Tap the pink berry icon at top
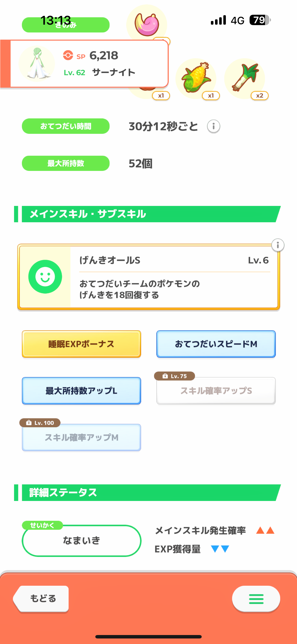Image resolution: width=297 pixels, height=644 pixels. click(147, 24)
